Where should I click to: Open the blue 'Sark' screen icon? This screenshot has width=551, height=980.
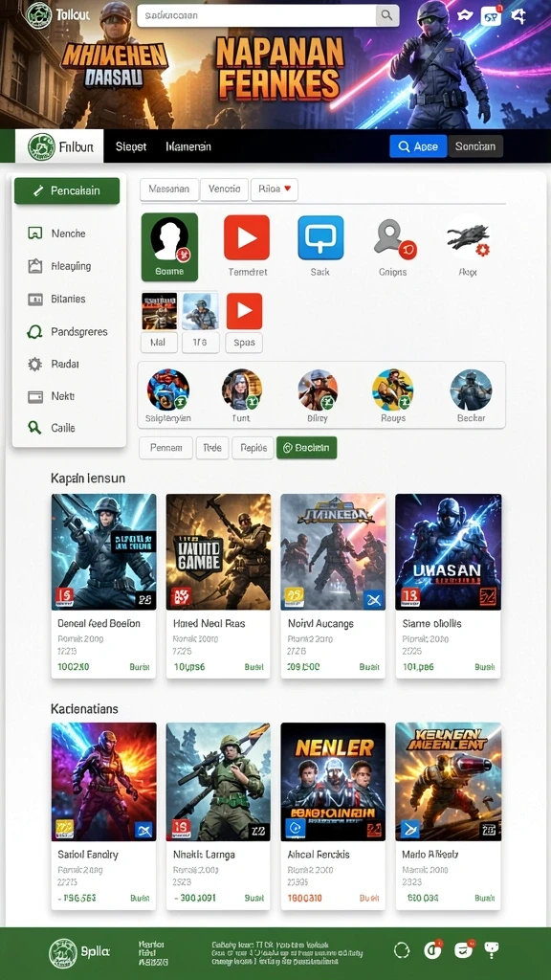tap(320, 237)
